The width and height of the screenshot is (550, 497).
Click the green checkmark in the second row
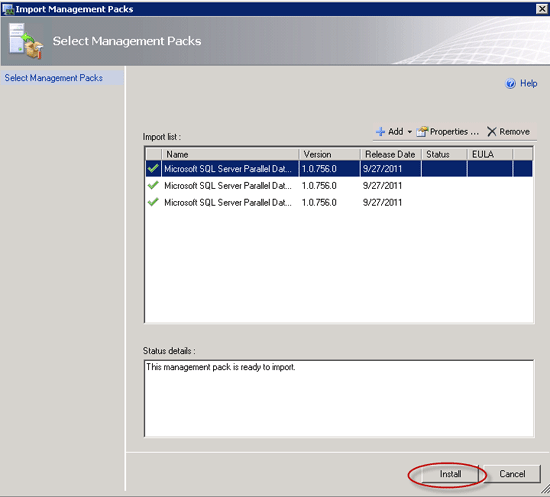pyautogui.click(x=153, y=185)
